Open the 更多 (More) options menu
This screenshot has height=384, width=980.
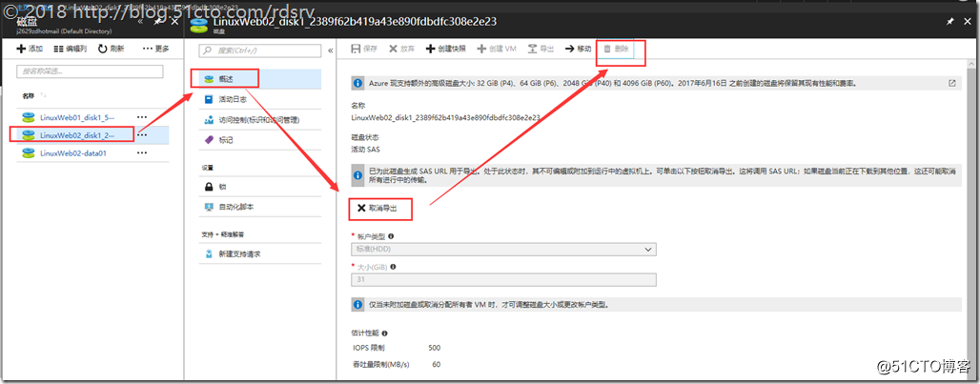[x=156, y=49]
